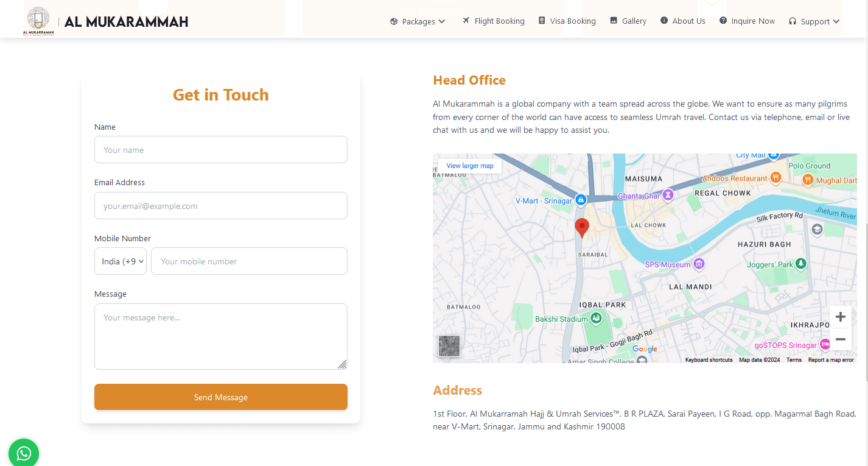
Task: Click Bakshi Stadium marker icon
Action: [597, 318]
